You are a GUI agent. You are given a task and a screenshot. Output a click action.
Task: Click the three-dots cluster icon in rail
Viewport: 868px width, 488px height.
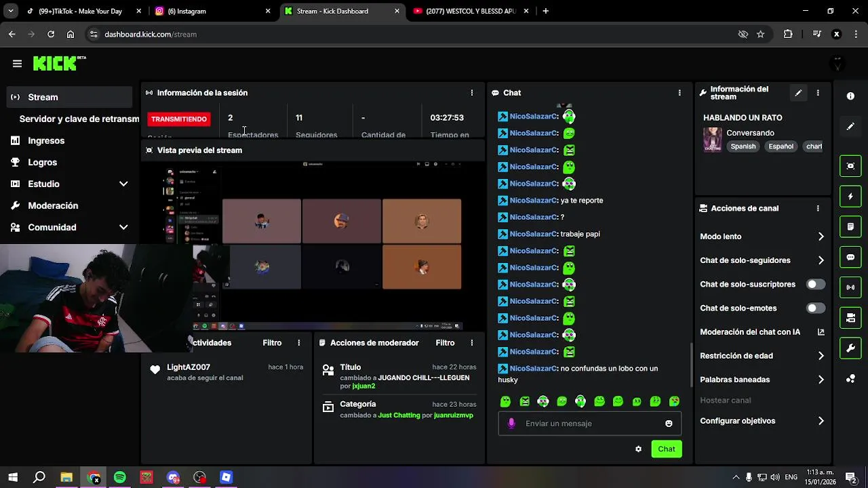pos(850,379)
